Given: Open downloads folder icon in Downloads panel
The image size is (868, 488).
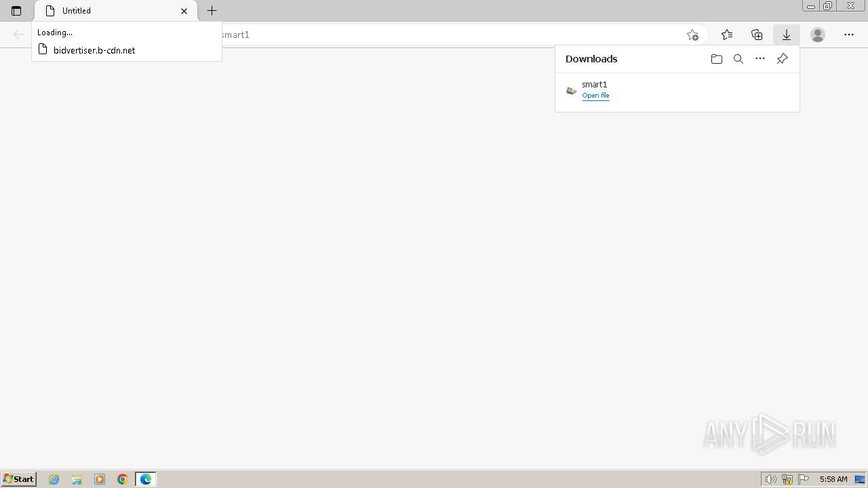Looking at the screenshot, I should point(717,59).
